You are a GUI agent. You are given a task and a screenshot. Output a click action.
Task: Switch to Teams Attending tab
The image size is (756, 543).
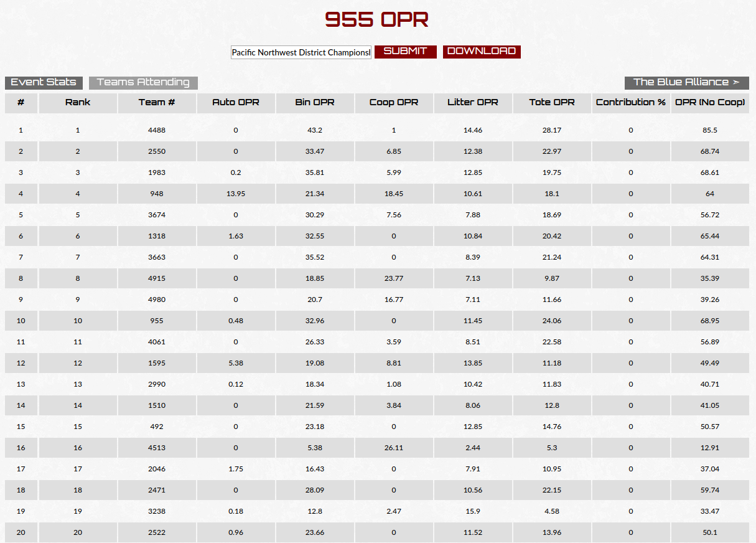143,83
